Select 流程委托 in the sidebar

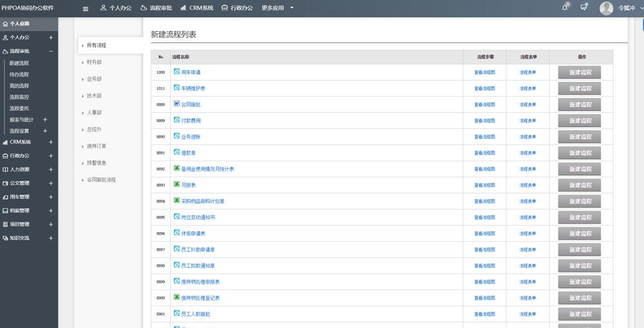point(19,108)
